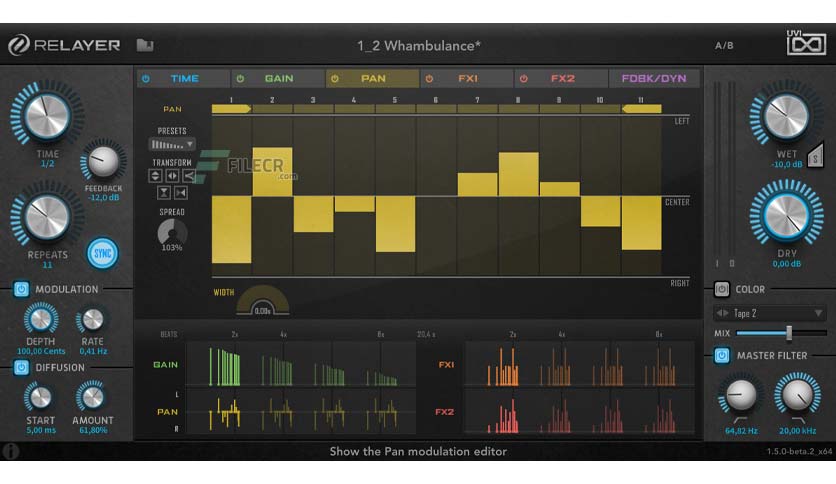
Task: Switch to the GAIN tab
Action: 278,78
